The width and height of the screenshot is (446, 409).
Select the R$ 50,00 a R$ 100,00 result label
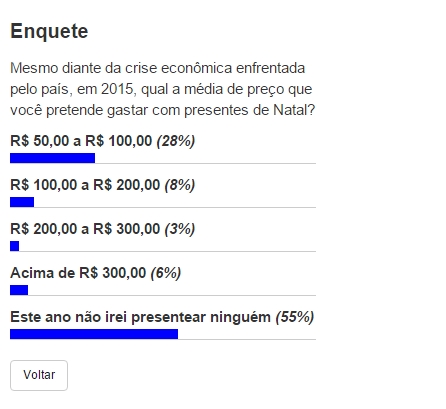[81, 141]
